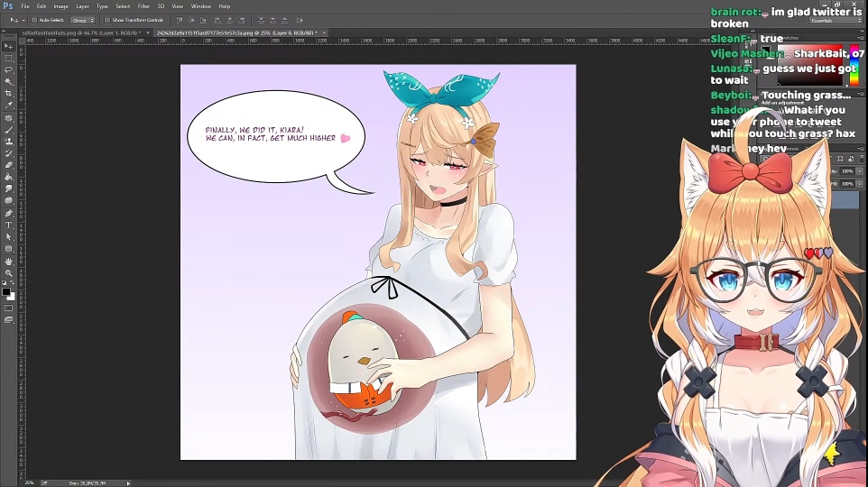868x487 pixels.
Task: Open the layer Fill 100% dropdown arrow
Action: 860,184
